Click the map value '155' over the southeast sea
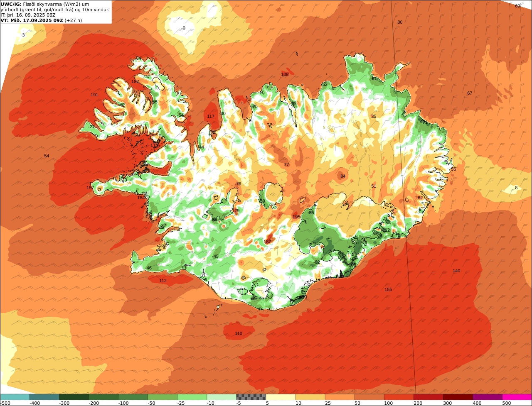This screenshot has height=406, width=532. click(x=388, y=290)
